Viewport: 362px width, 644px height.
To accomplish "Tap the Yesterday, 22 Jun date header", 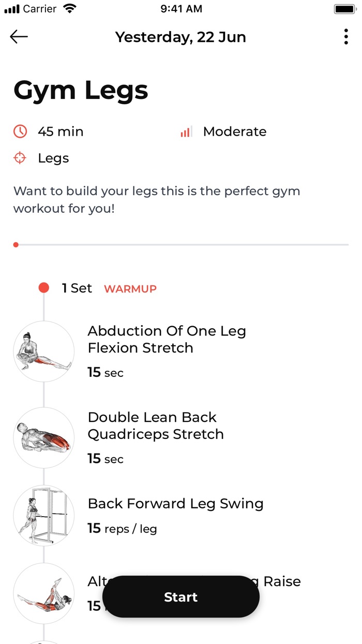I will 180,37.
